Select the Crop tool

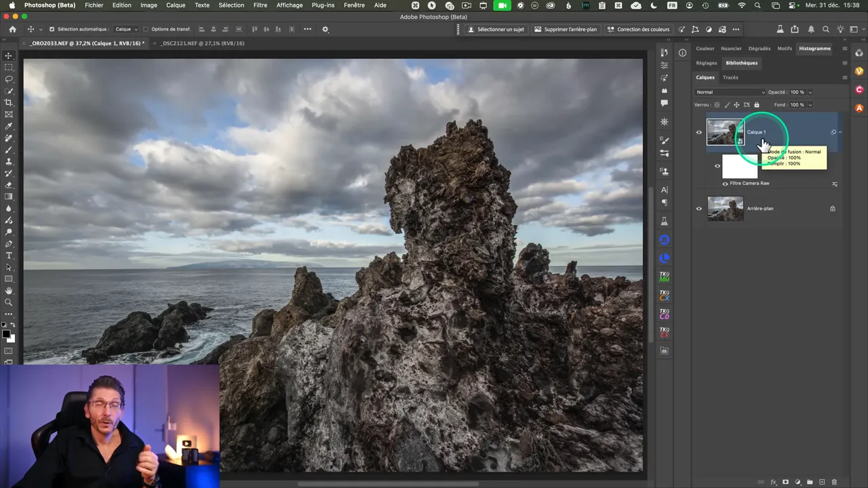[x=9, y=103]
